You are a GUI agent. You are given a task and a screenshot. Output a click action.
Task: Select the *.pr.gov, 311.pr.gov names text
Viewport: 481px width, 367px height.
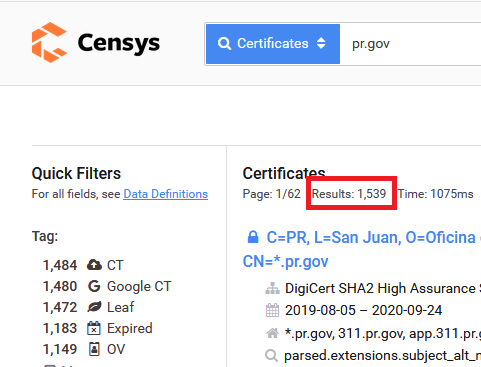[383, 333]
